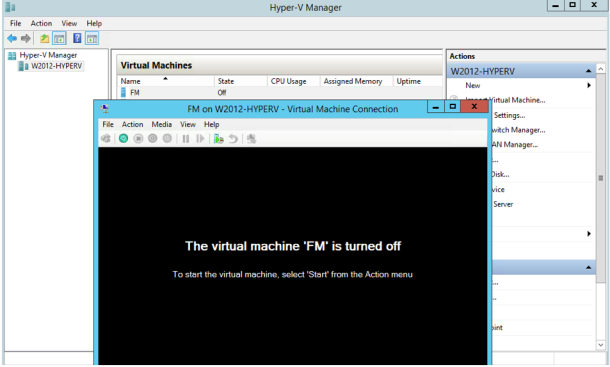Open Virtual SAN Manager action
This screenshot has height=367, width=610.
(515, 145)
